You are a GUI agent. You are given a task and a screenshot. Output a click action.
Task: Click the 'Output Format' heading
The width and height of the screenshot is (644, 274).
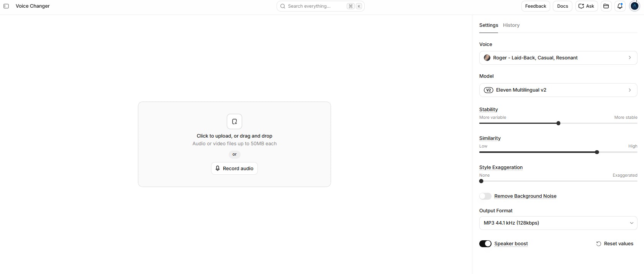496,211
